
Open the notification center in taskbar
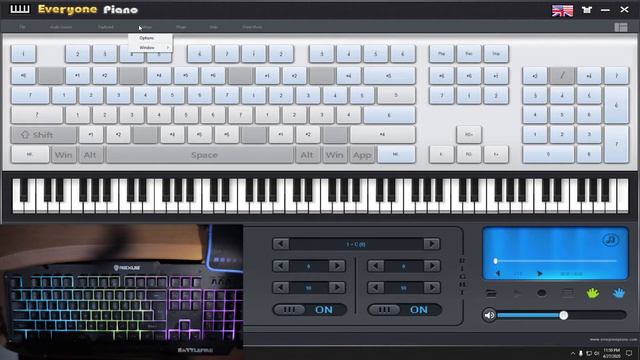click(629, 353)
